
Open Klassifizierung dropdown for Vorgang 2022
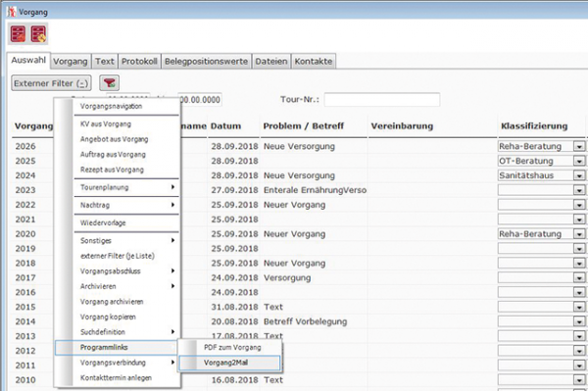coord(579,205)
